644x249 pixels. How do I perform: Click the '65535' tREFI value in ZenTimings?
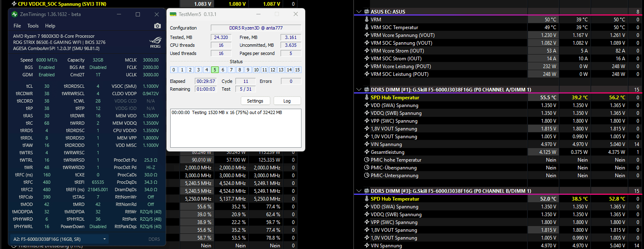[x=98, y=182]
